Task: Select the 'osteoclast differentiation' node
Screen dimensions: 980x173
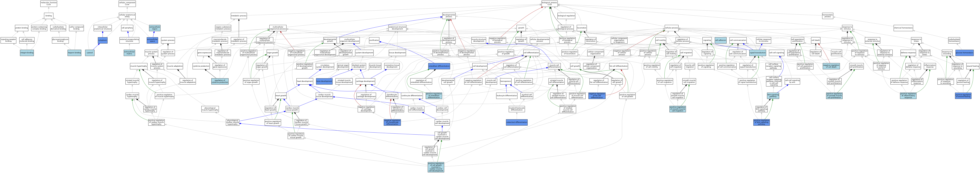Action: [x=517, y=122]
